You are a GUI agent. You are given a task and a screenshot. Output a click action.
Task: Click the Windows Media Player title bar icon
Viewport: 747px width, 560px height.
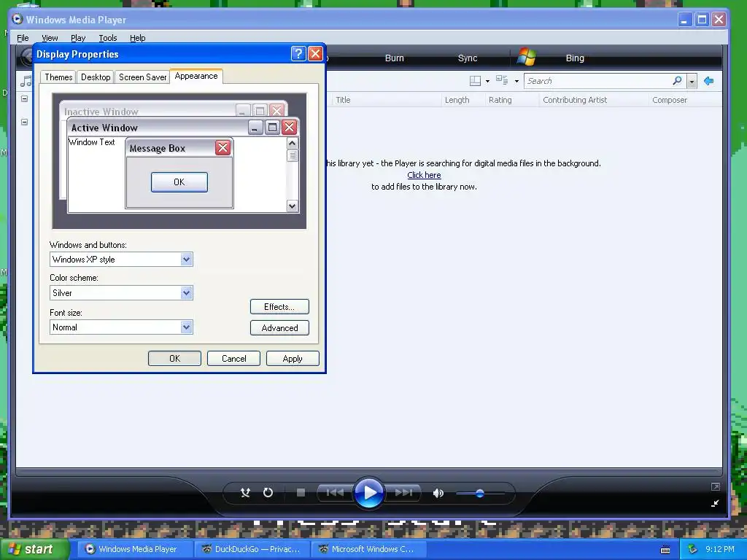point(18,19)
